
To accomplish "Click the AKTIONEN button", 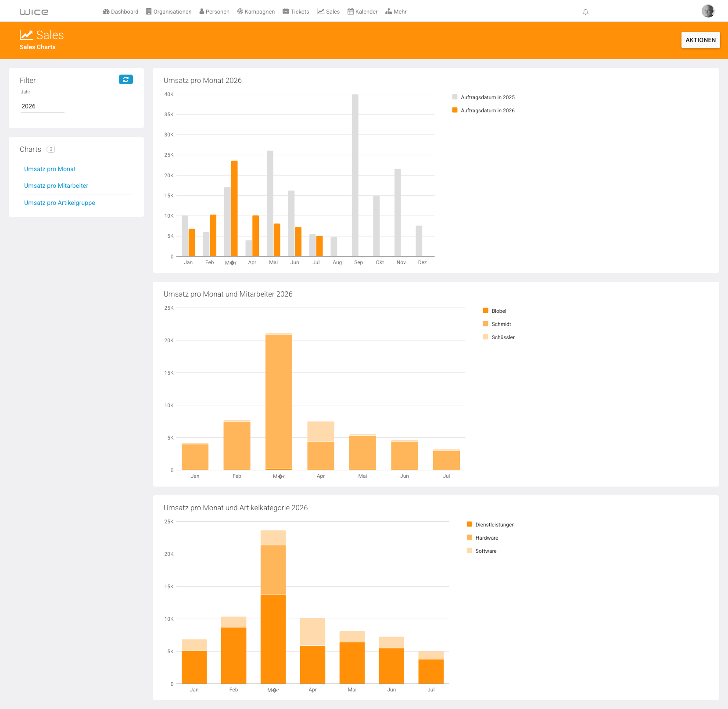I will [x=700, y=40].
